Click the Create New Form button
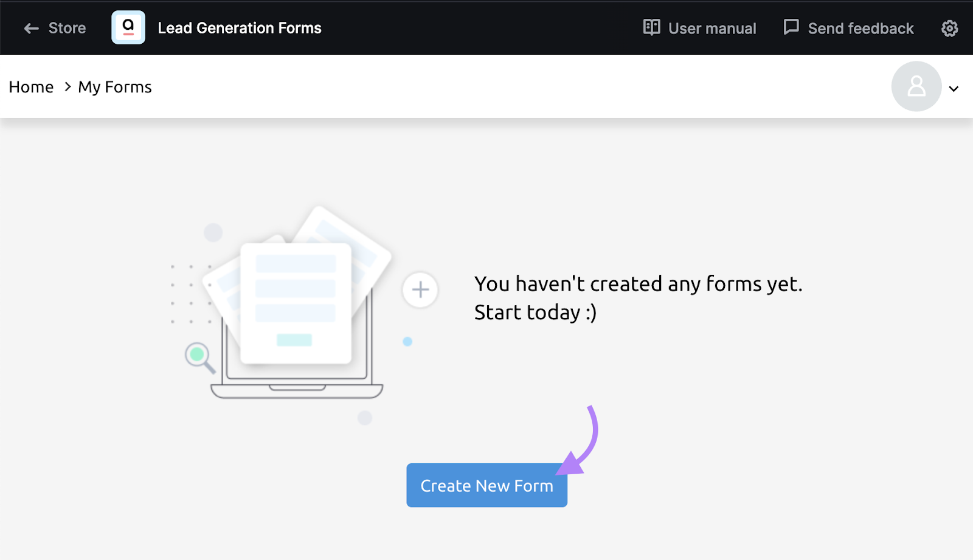973x560 pixels. [x=486, y=485]
